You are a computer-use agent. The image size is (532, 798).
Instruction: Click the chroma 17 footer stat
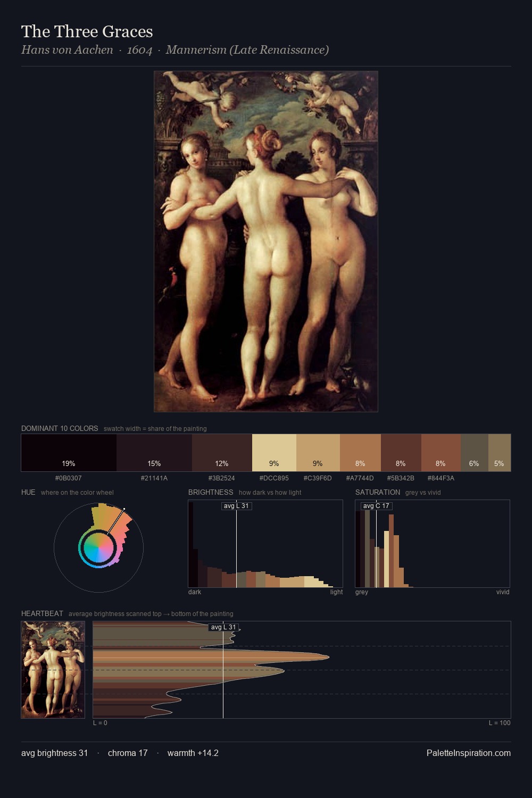coord(128,753)
